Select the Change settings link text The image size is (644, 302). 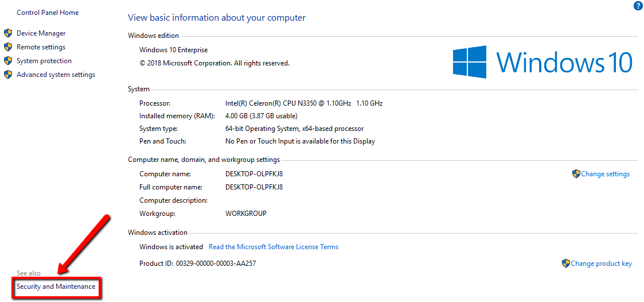pyautogui.click(x=606, y=174)
